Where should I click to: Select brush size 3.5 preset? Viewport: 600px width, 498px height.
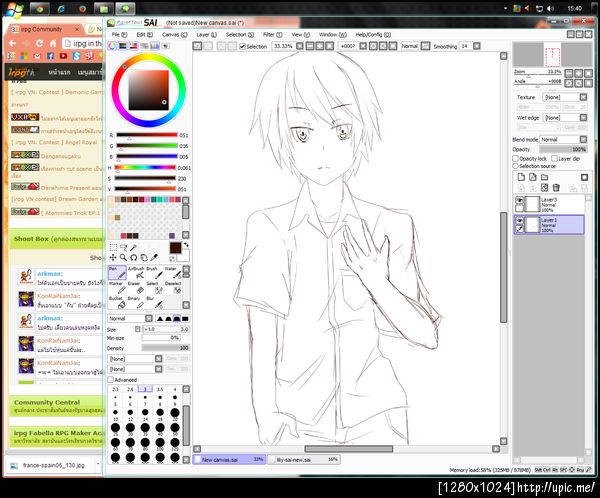pyautogui.click(x=160, y=389)
